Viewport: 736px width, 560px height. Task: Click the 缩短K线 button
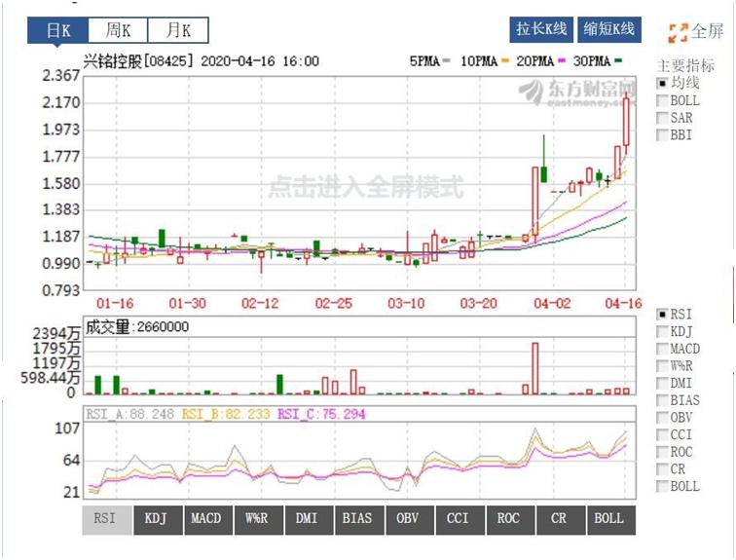[608, 29]
